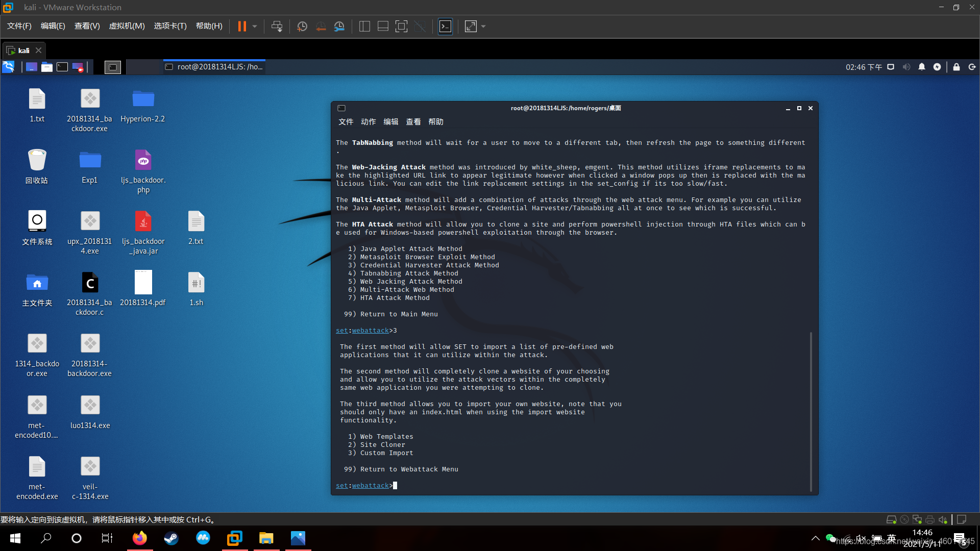Click the Kali panel volume icon
980x551 pixels.
(x=906, y=67)
